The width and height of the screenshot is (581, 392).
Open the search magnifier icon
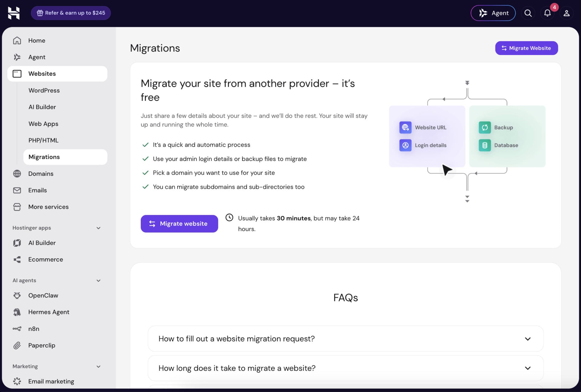[528, 13]
